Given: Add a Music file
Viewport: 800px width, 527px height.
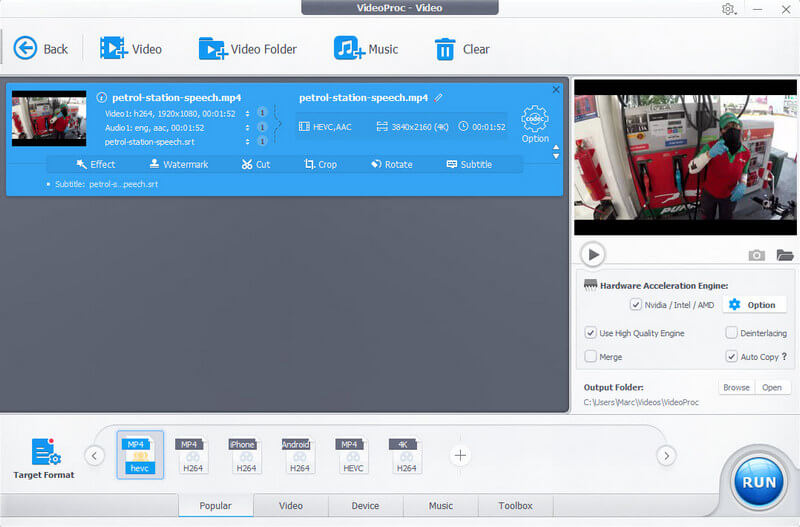Looking at the screenshot, I should [366, 49].
